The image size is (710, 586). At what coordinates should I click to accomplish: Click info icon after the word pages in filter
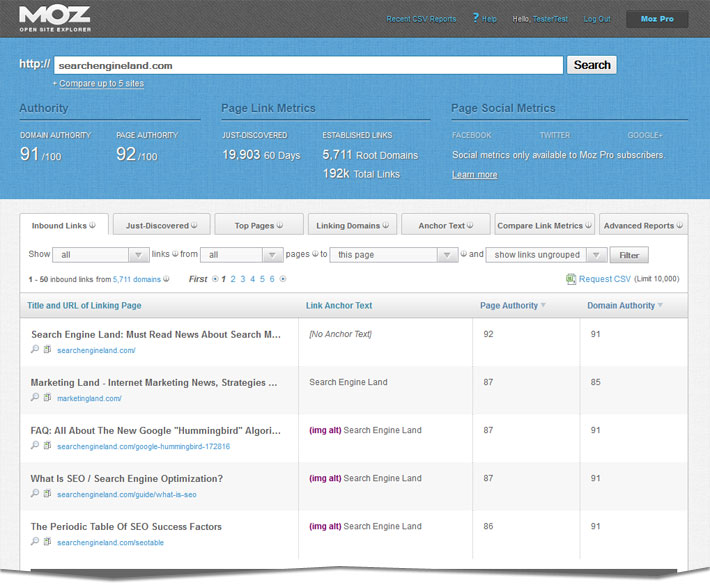point(315,254)
